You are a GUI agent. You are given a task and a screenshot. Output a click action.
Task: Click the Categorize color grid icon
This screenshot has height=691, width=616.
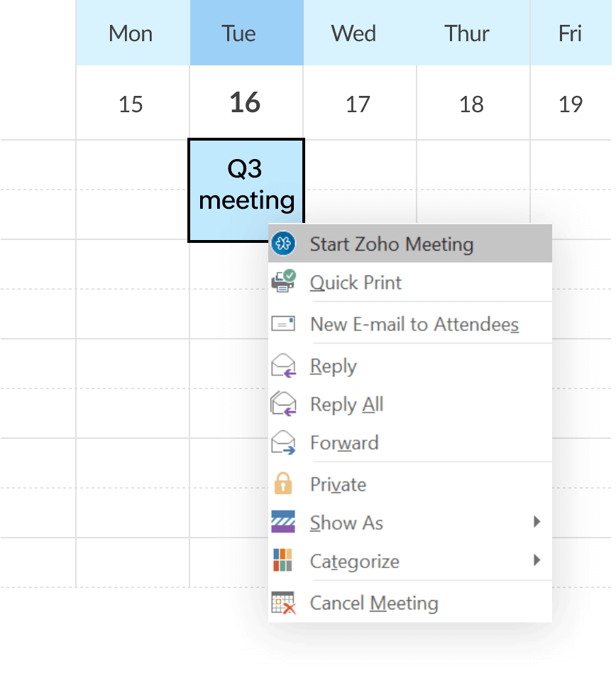[x=284, y=560]
